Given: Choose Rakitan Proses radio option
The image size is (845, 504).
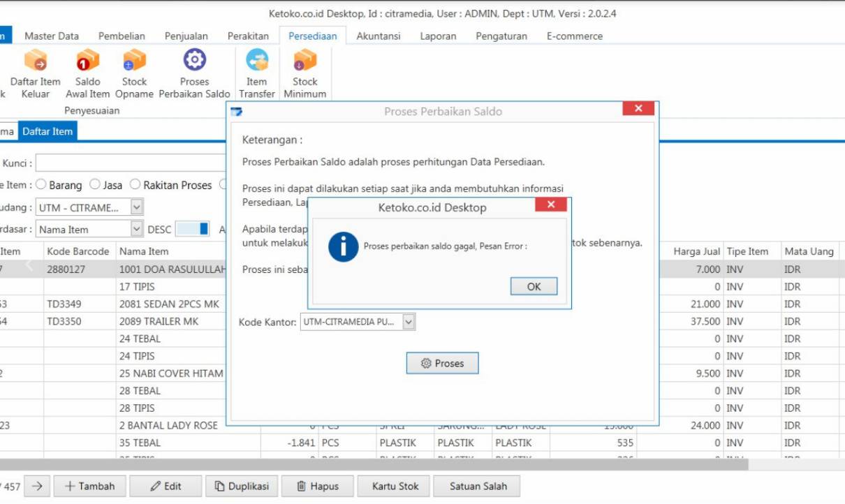Looking at the screenshot, I should coord(135,185).
